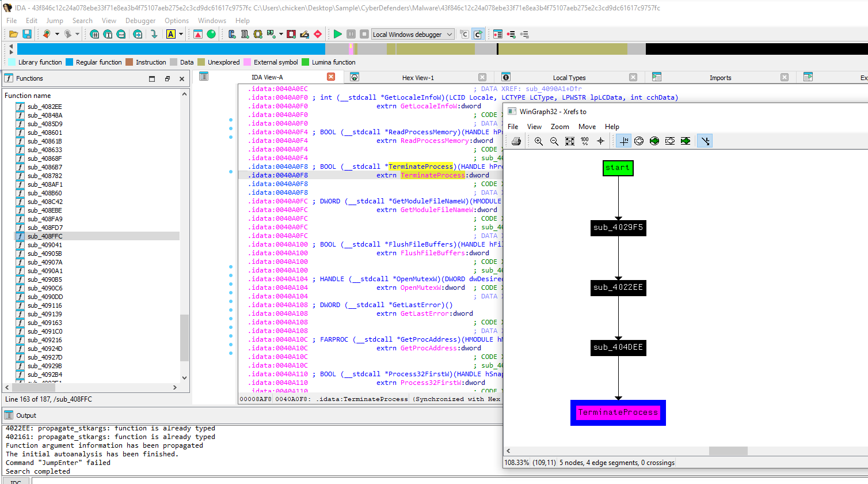Toggle the highlighted C pseudocode button
The width and height of the screenshot is (868, 484).
478,35
